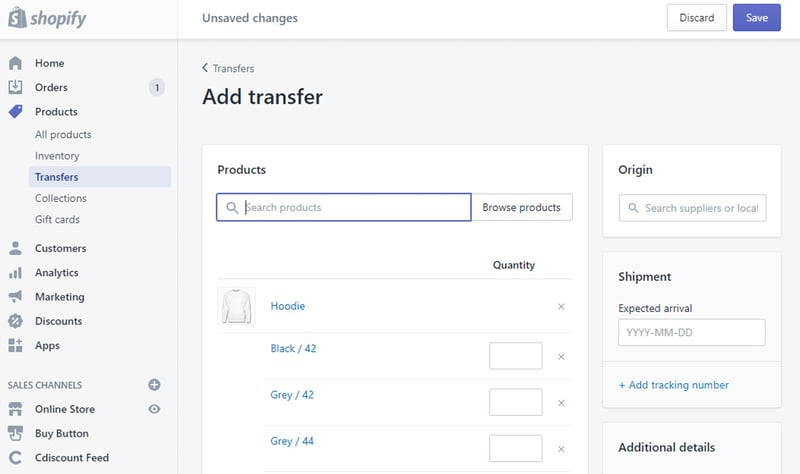The image size is (800, 474).
Task: Click the Quantity column header
Action: point(514,265)
